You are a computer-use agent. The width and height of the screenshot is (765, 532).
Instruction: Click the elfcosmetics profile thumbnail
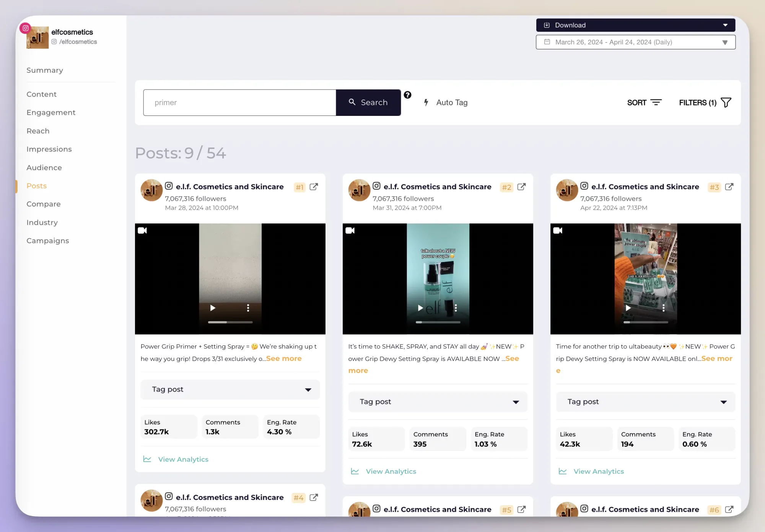click(x=37, y=37)
